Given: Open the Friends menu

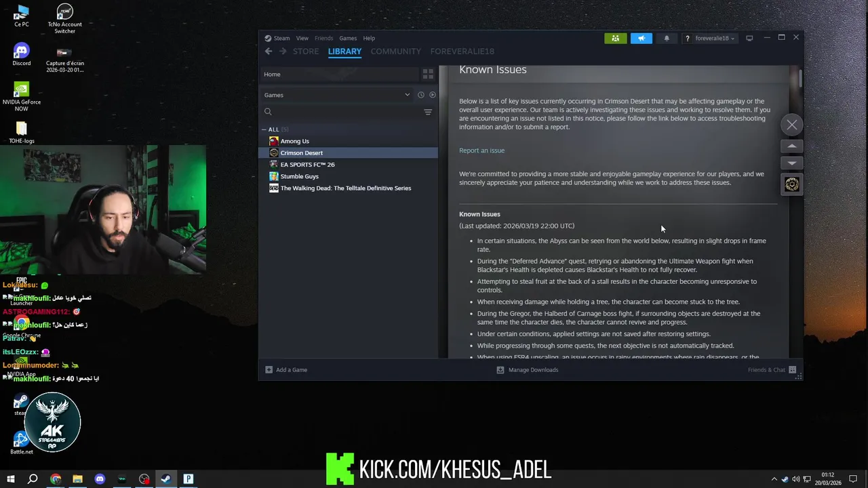Looking at the screenshot, I should pyautogui.click(x=323, y=38).
